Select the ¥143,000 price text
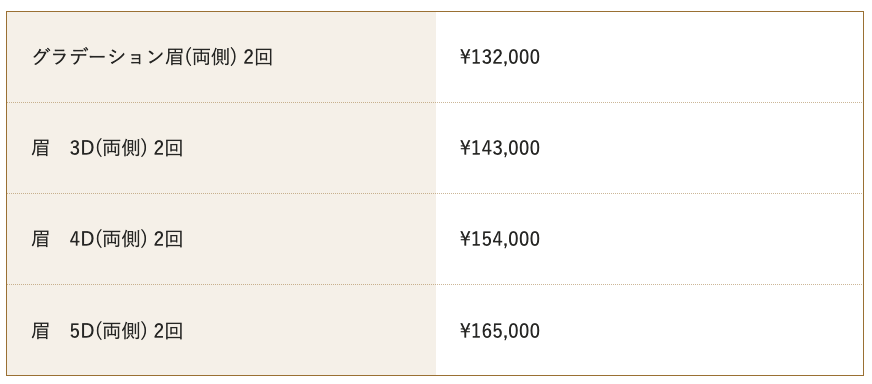This screenshot has height=384, width=872. click(x=500, y=148)
